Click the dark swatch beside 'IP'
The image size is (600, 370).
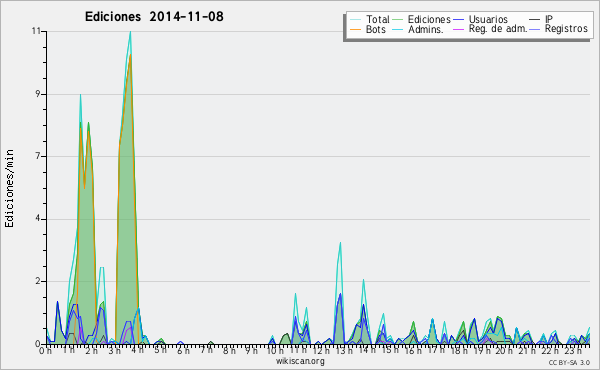point(535,20)
